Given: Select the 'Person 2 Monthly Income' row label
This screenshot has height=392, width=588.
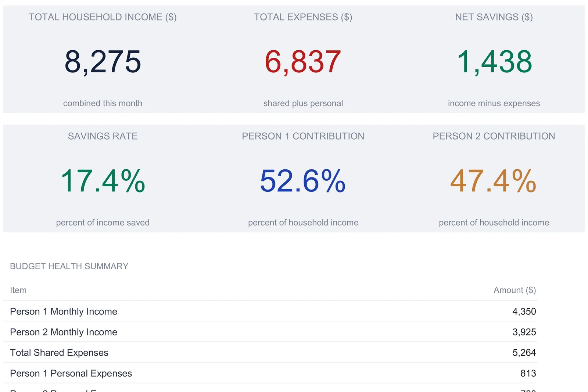Looking at the screenshot, I should [64, 332].
